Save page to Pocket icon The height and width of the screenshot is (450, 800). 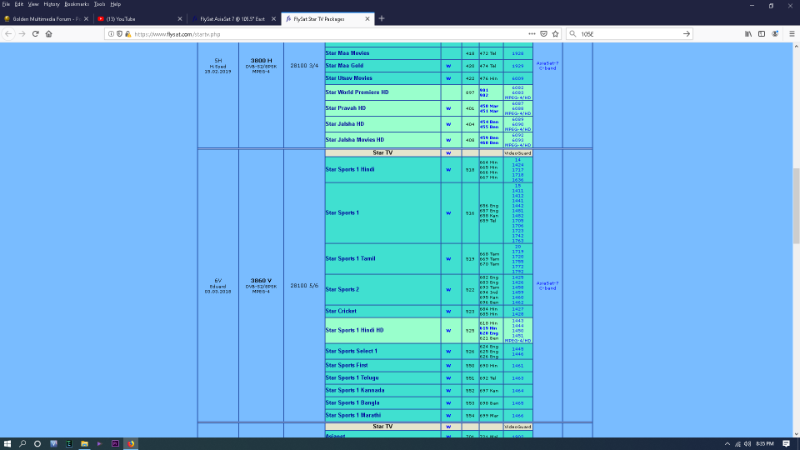[544, 34]
